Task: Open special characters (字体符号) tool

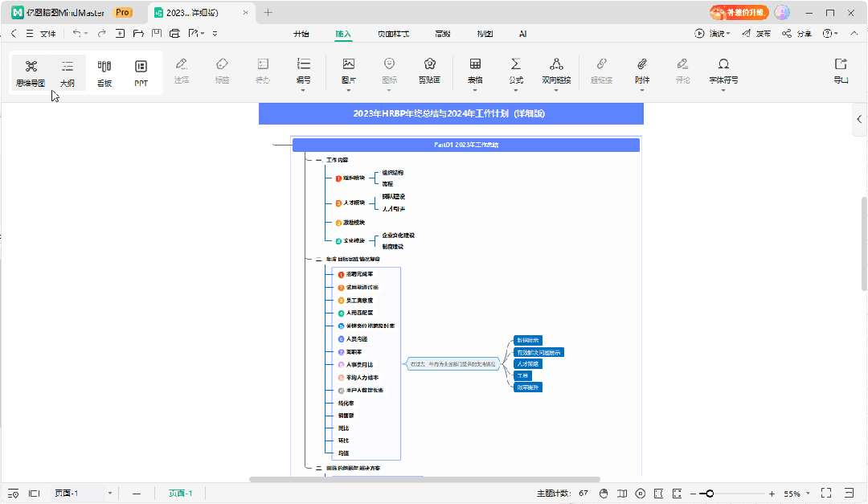Action: tap(723, 71)
